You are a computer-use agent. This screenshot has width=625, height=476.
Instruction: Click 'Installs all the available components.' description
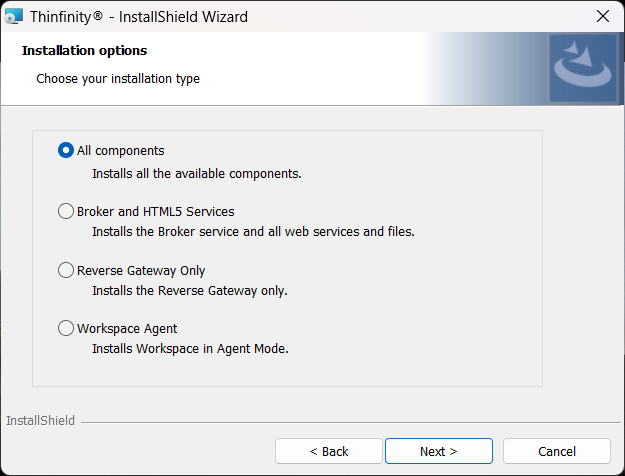[x=197, y=174]
